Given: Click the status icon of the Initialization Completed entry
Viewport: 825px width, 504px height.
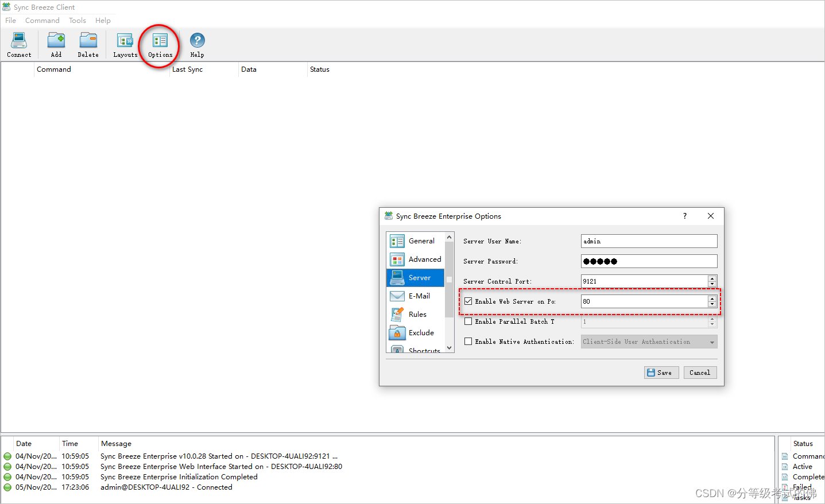Looking at the screenshot, I should (x=7, y=477).
